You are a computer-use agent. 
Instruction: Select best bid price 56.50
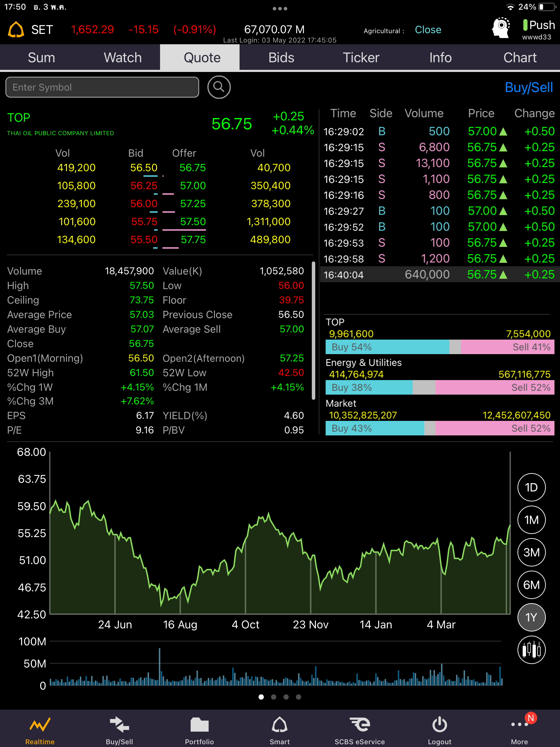[x=143, y=168]
